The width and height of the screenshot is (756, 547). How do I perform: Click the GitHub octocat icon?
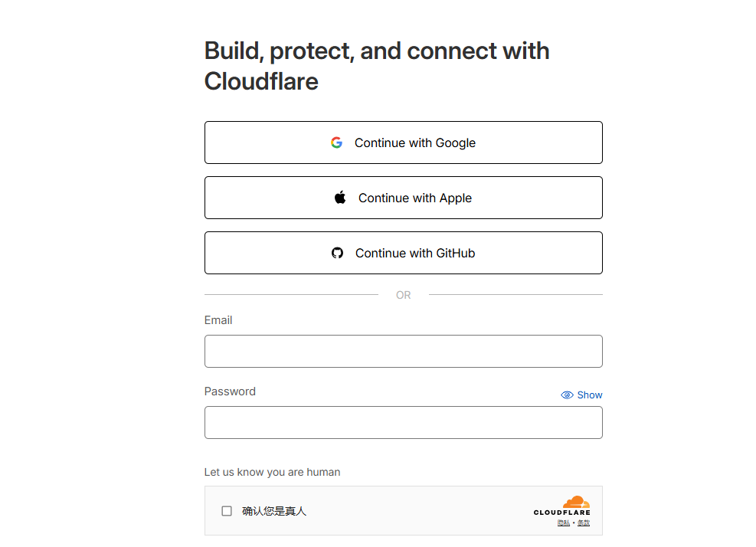[337, 253]
